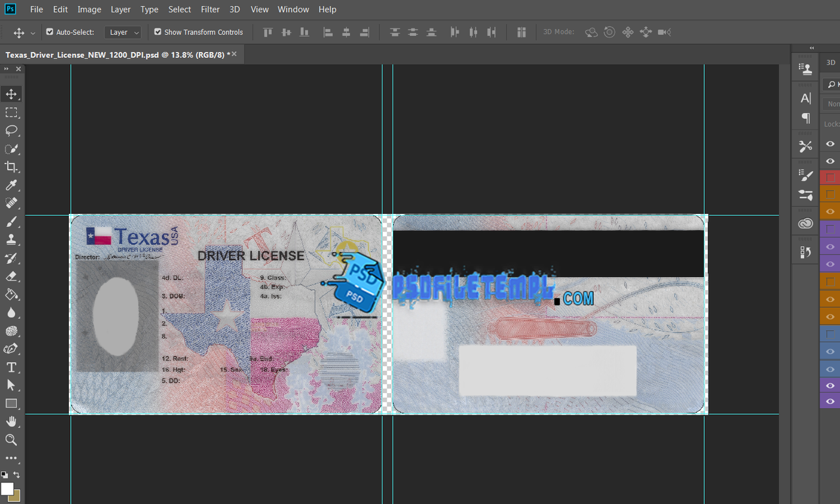Toggle the Auto-Select checkbox
Viewport: 840px width, 504px height.
tap(50, 31)
